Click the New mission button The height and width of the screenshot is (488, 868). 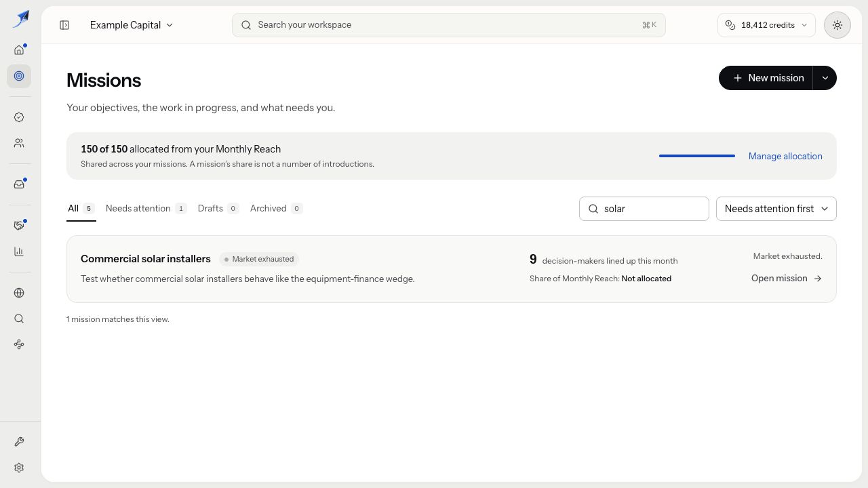click(766, 78)
